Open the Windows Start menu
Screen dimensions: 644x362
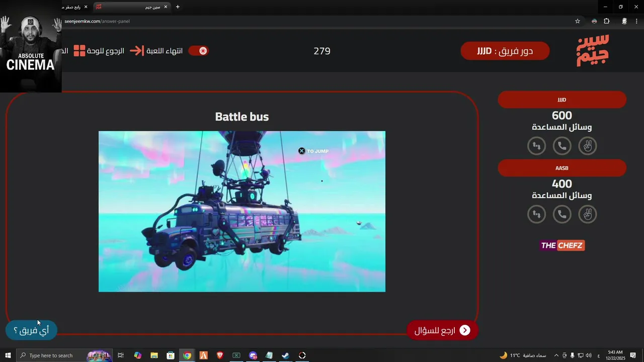click(8, 355)
